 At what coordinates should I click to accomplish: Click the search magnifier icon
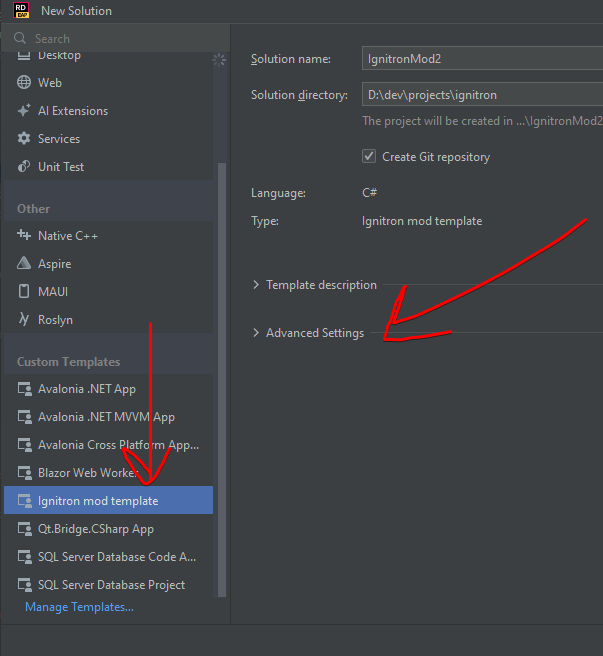click(20, 38)
